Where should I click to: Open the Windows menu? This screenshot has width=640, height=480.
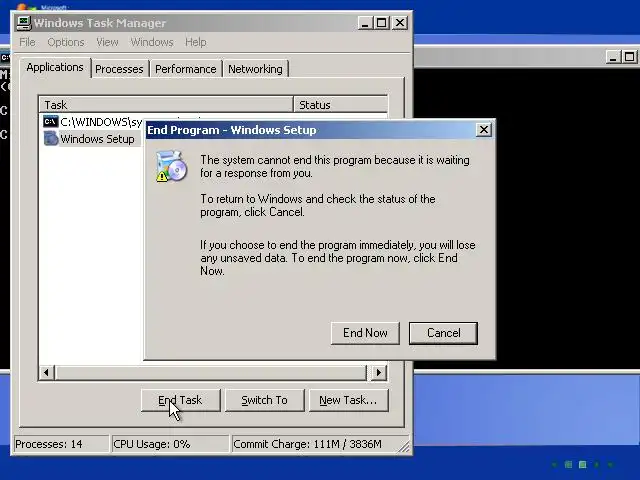coord(152,42)
